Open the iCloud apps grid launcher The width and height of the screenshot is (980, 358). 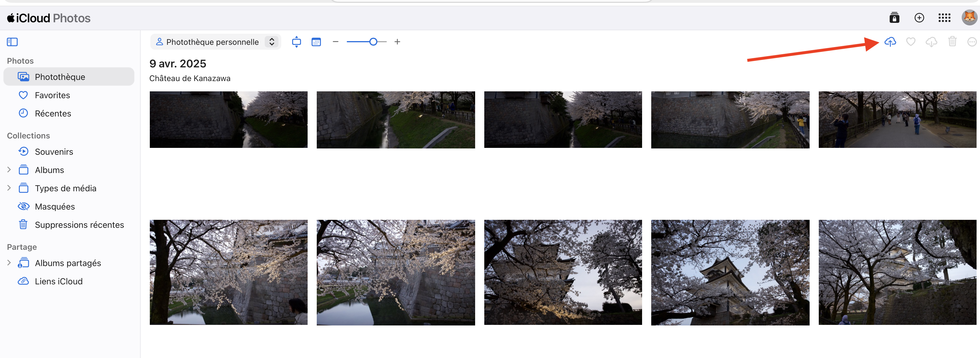click(x=944, y=18)
